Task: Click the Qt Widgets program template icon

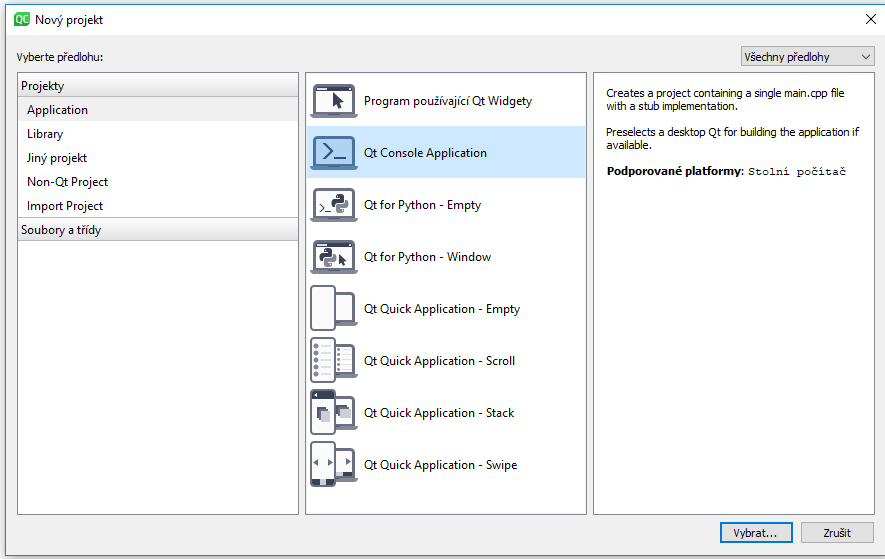Action: (334, 101)
